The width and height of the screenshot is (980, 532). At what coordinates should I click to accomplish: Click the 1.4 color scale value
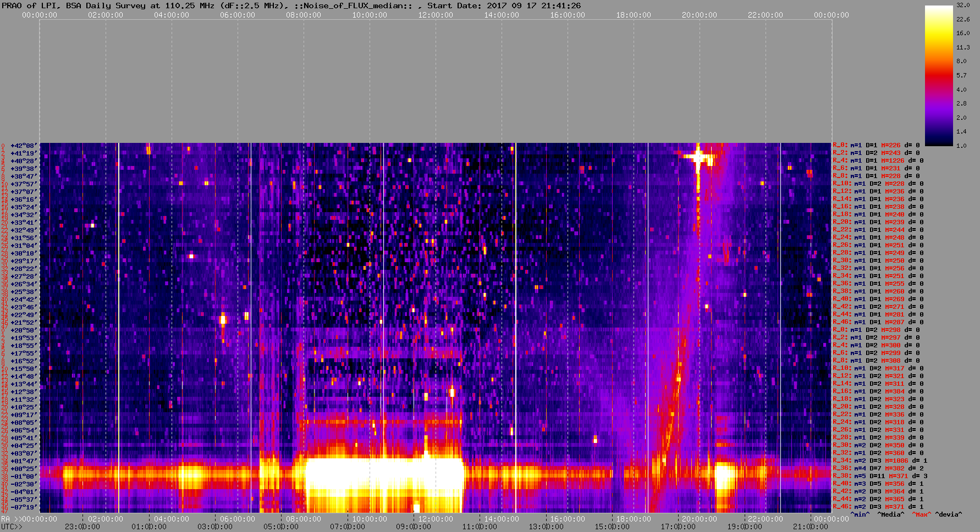click(961, 132)
